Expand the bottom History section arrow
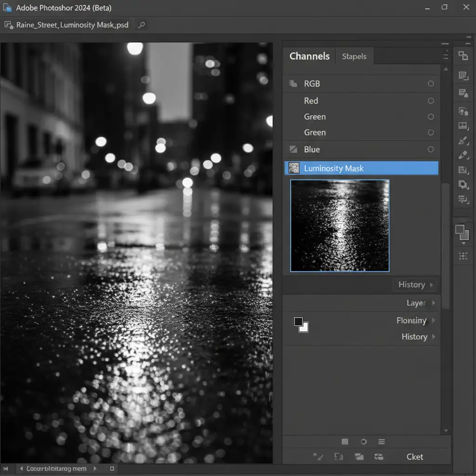This screenshot has height=476, width=476. point(434,337)
